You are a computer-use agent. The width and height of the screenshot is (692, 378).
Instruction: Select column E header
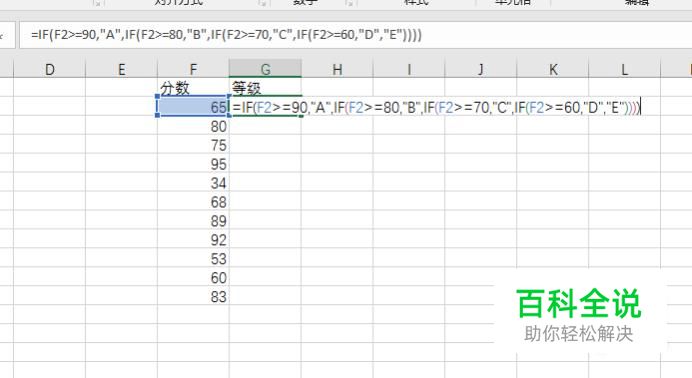tap(121, 69)
